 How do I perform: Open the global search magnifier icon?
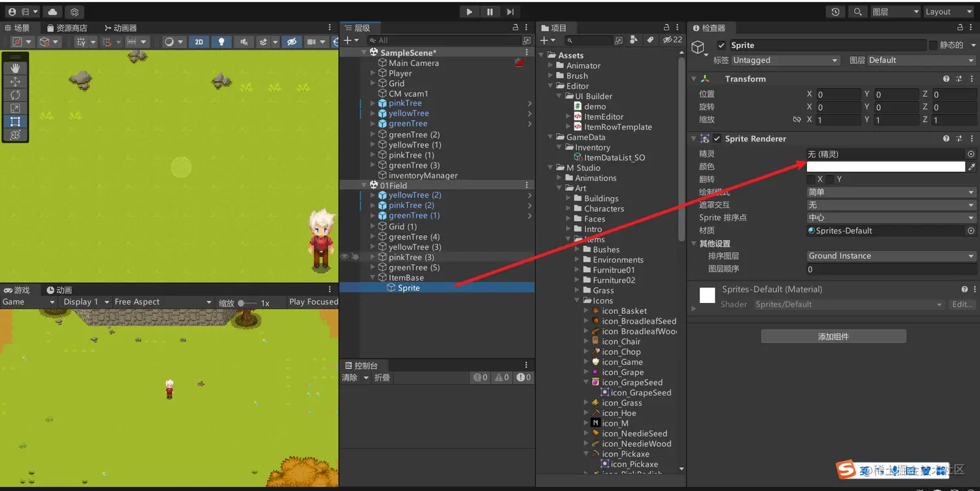coord(857,12)
